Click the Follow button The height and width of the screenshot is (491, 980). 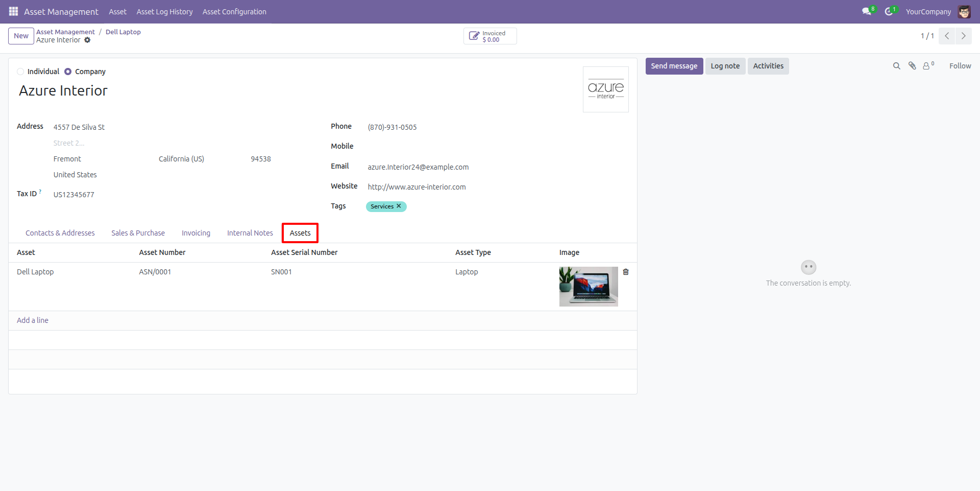[960, 66]
